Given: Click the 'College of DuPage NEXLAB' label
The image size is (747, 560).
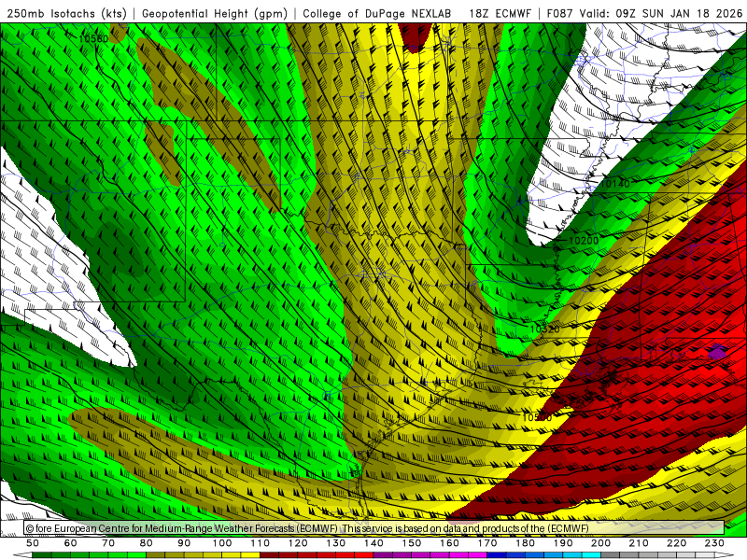Looking at the screenshot, I should (377, 13).
